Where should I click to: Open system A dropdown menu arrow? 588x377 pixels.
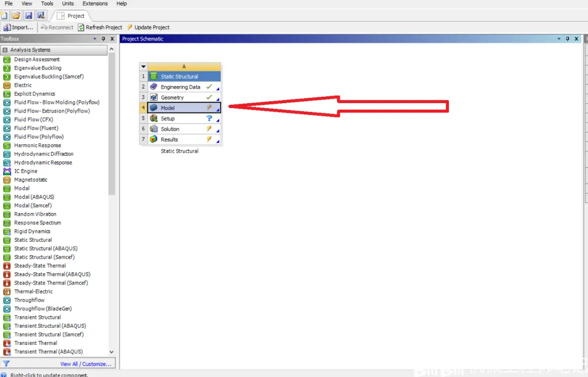[x=143, y=67]
